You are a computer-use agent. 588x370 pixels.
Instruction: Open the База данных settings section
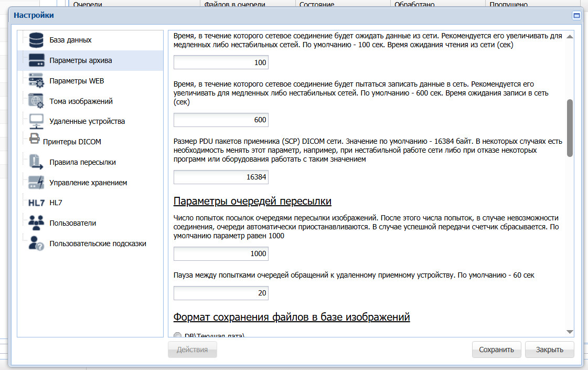[70, 40]
